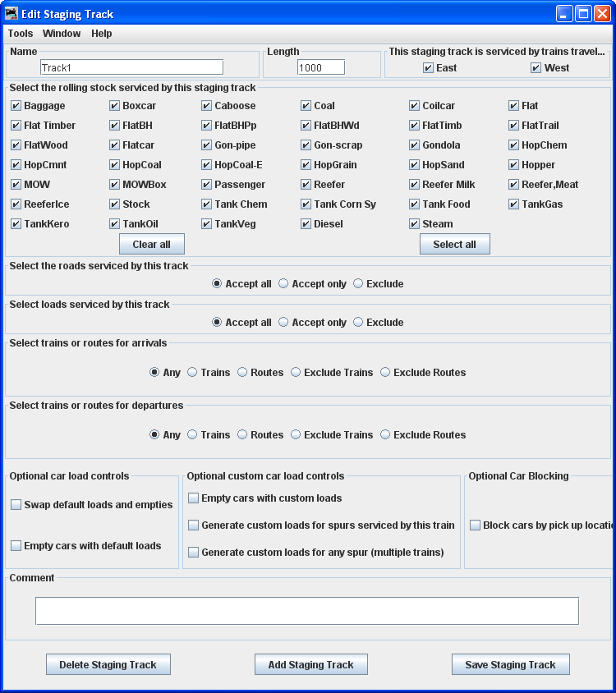Viewport: 616px width, 693px height.
Task: Click the JMRI app icon in title bar
Action: click(11, 14)
